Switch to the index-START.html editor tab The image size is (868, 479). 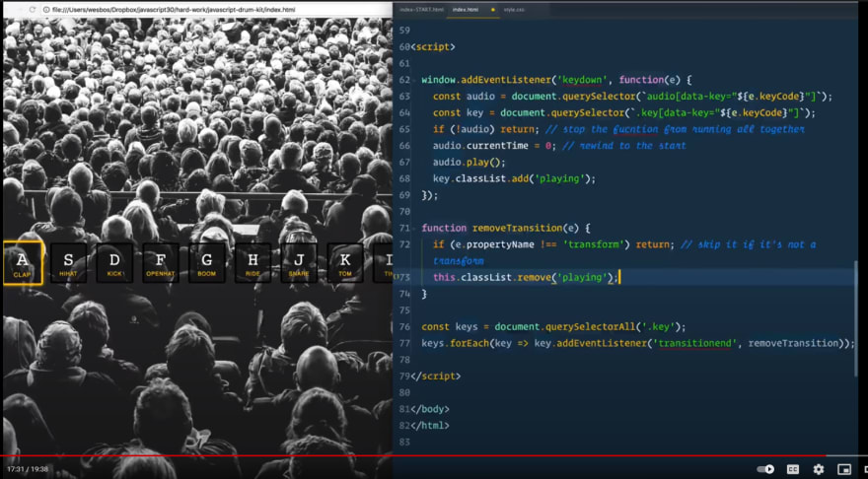coord(422,10)
